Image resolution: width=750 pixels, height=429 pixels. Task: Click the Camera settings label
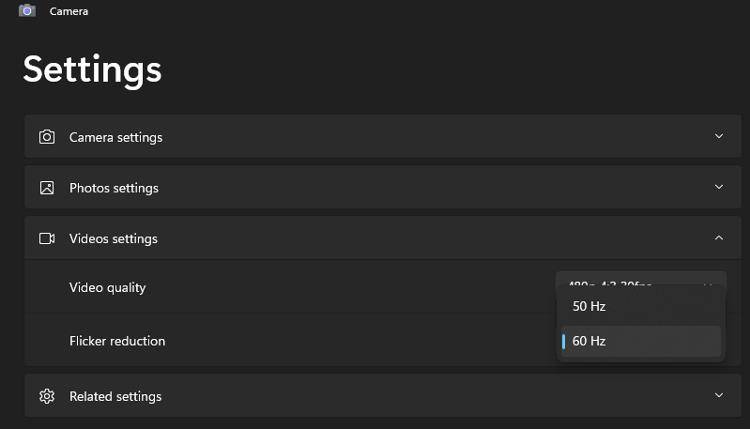(x=115, y=137)
